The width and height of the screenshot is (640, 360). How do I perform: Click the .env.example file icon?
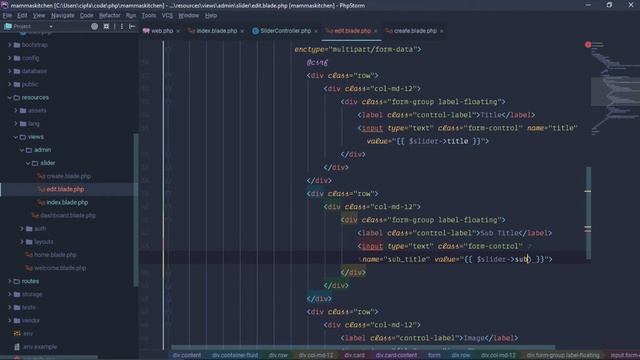pos(17,347)
